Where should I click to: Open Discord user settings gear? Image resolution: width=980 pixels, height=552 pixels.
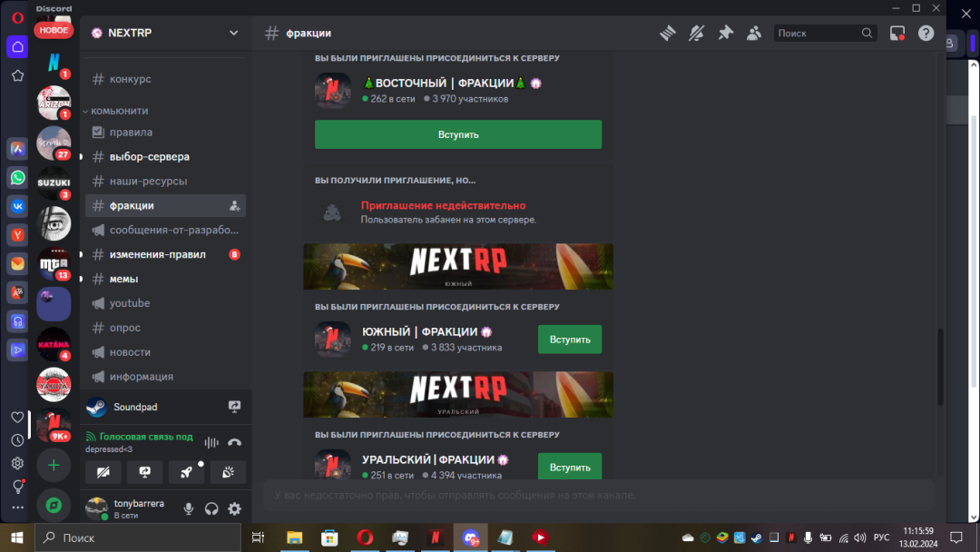234,508
